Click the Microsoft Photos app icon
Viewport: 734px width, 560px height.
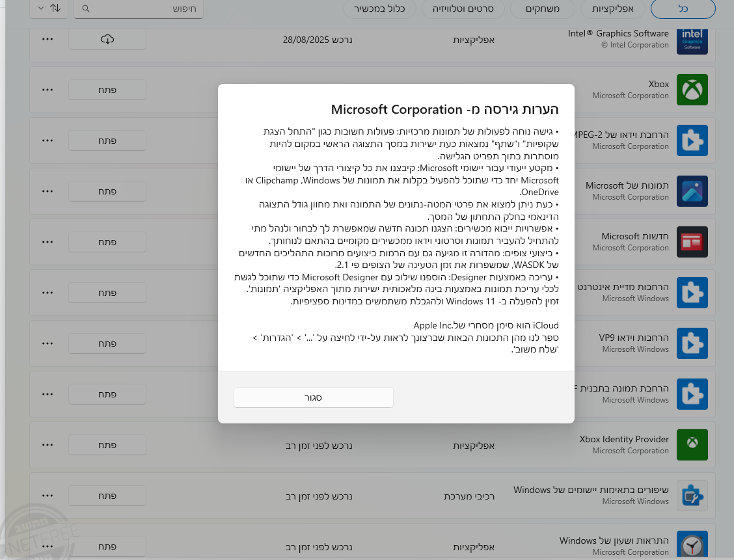click(692, 191)
